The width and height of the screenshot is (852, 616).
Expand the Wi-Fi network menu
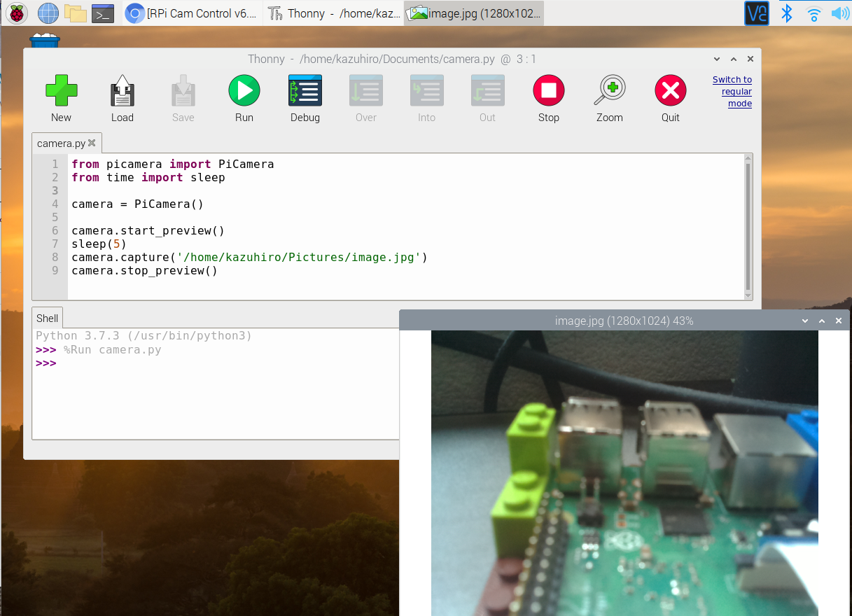(813, 13)
